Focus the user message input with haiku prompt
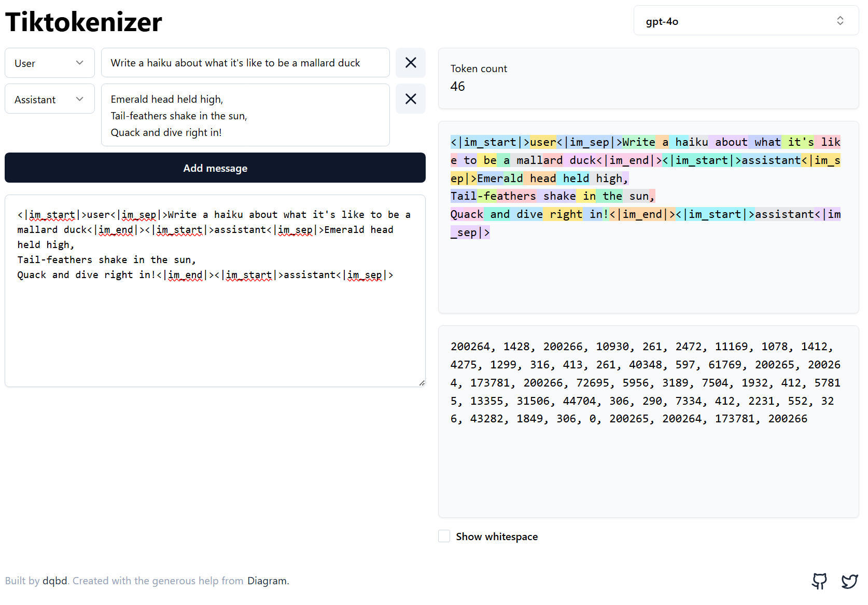 tap(245, 63)
